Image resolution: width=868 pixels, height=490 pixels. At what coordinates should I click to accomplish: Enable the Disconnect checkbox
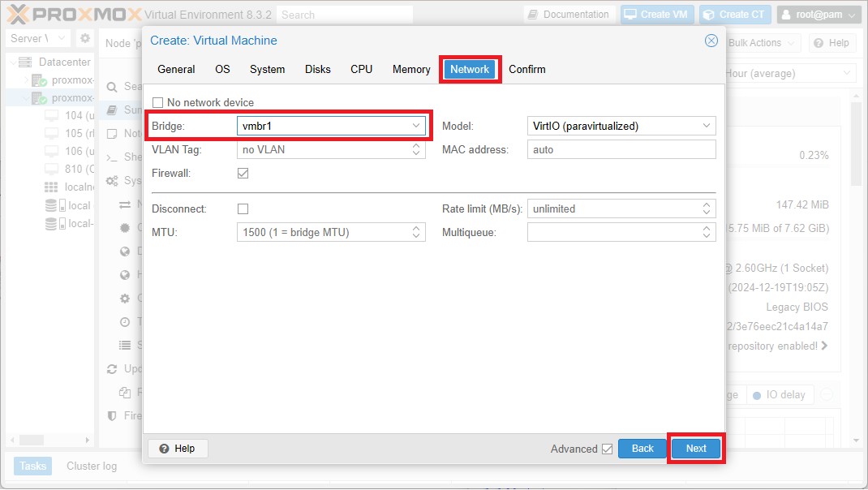[243, 208]
